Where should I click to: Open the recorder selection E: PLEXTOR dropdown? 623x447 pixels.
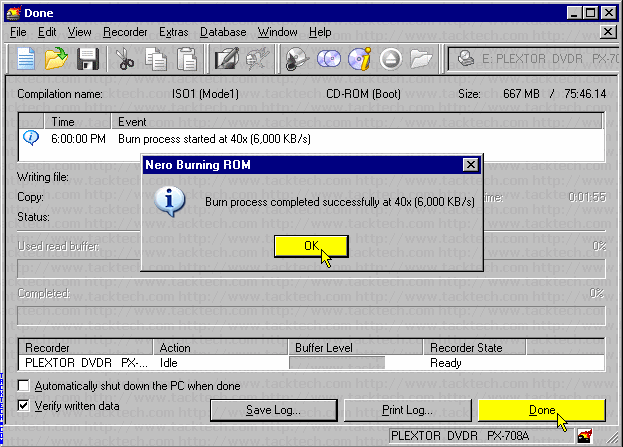(532, 59)
